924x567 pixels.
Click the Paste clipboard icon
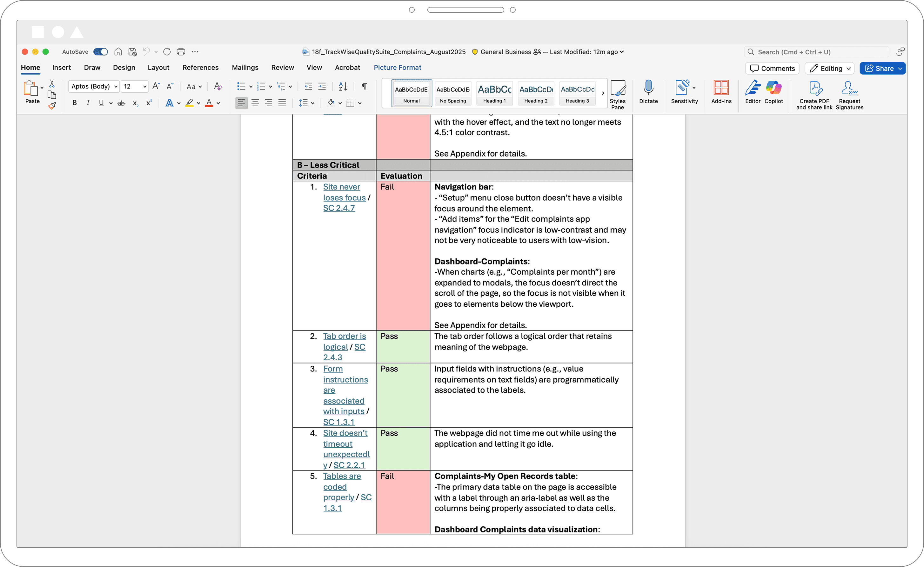[31, 89]
